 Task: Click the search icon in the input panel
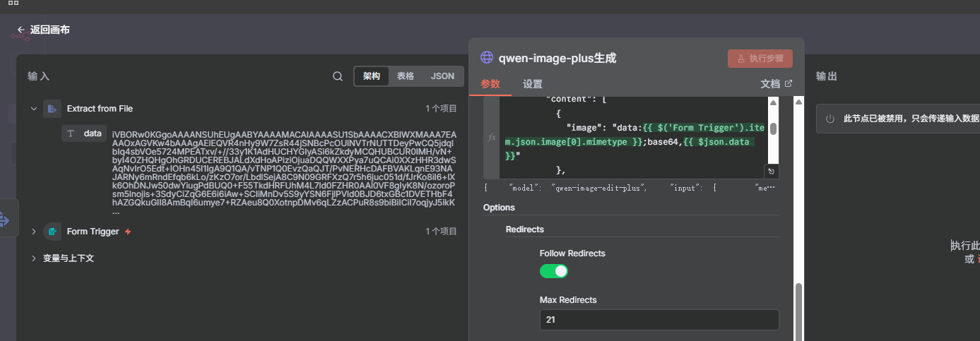pyautogui.click(x=338, y=76)
